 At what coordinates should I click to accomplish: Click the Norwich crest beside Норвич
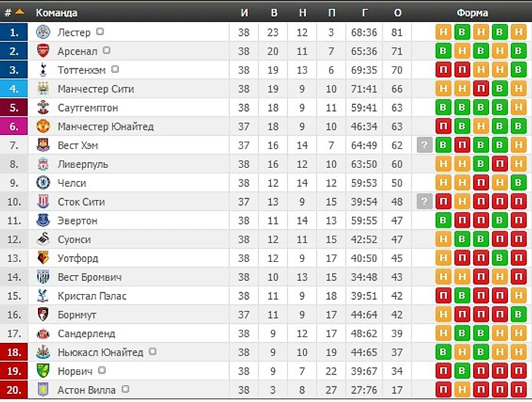(x=43, y=371)
